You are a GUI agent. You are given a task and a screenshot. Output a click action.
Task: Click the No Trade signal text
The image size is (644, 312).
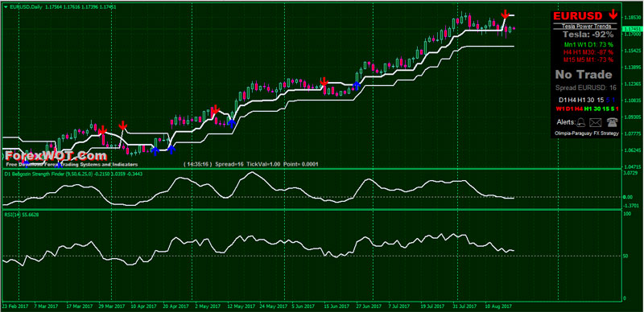[x=584, y=75]
